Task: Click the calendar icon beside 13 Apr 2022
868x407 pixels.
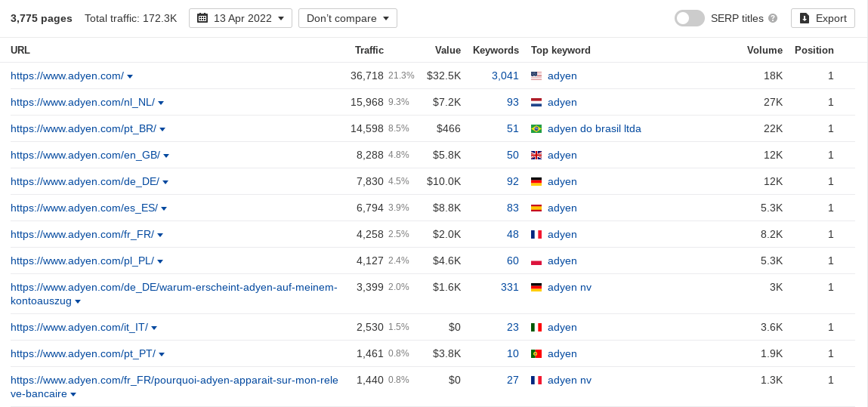Action: [x=202, y=18]
